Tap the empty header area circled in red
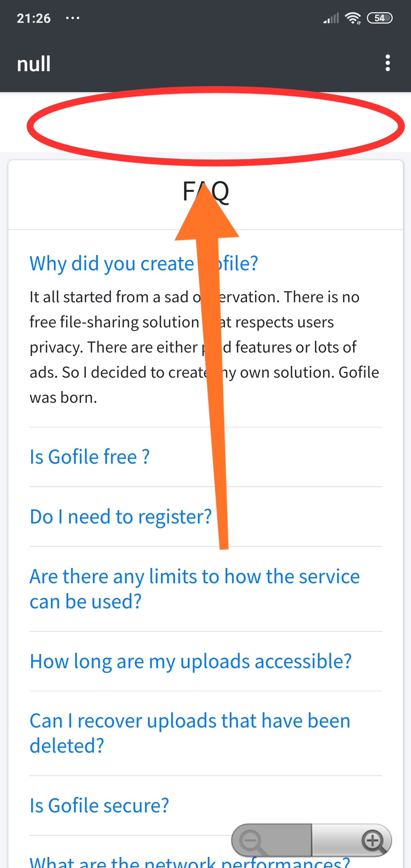 [215, 126]
